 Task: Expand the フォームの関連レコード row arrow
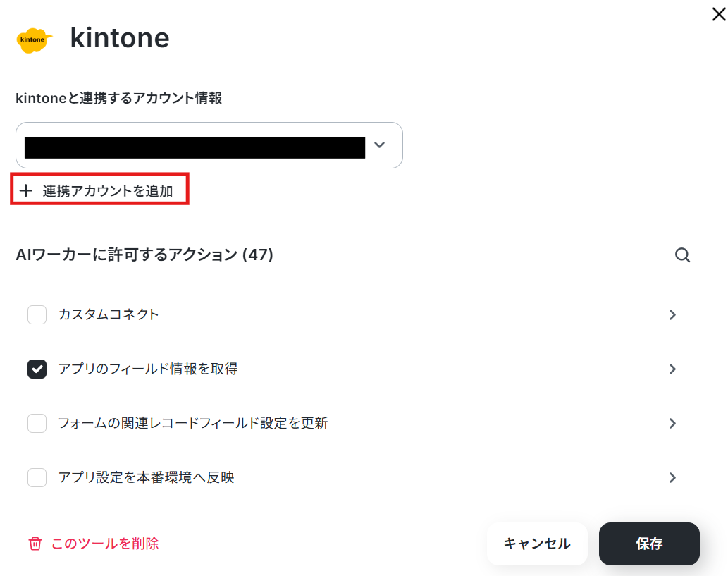(672, 423)
